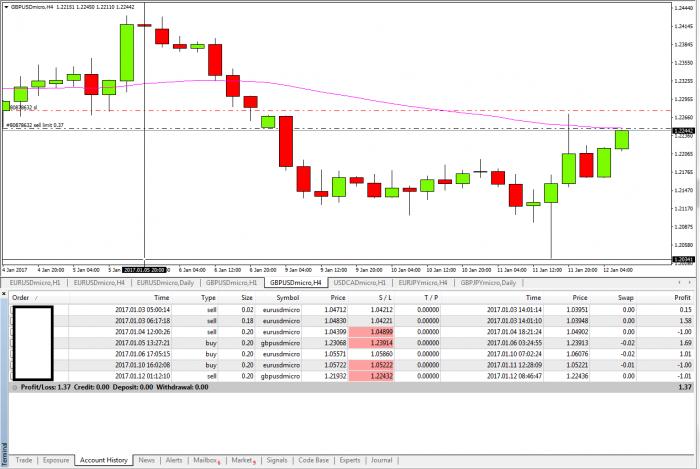Open the Experts tab
700x469 pixels.
[x=350, y=460]
